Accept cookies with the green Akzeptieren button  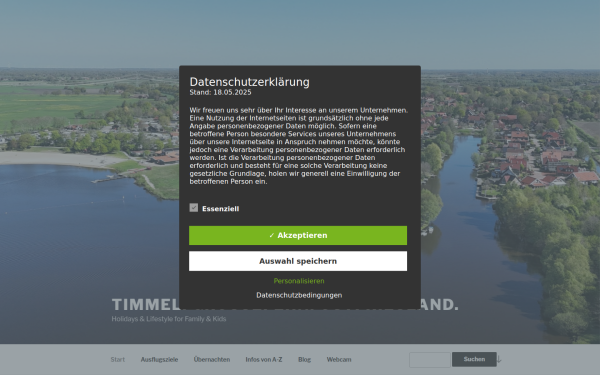[x=298, y=235]
